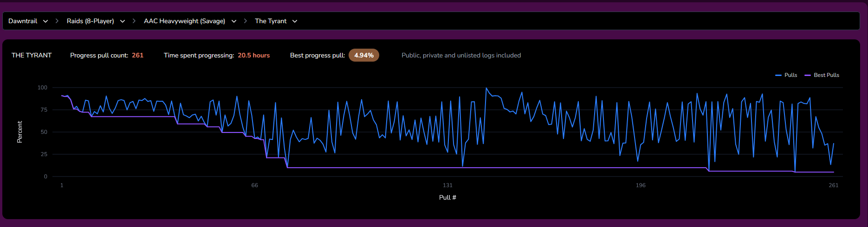Open the chevron beside The Tyrant
This screenshot has width=868, height=227.
click(295, 21)
